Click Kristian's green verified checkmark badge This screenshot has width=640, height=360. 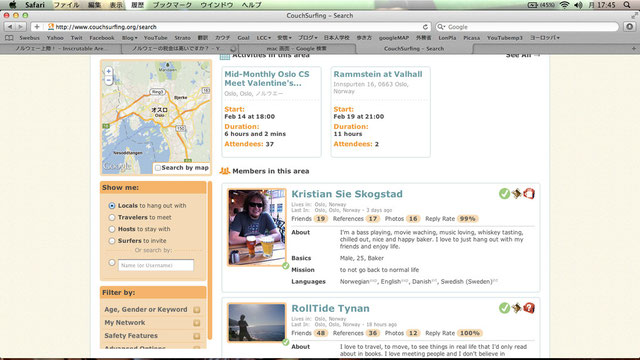[x=504, y=193]
